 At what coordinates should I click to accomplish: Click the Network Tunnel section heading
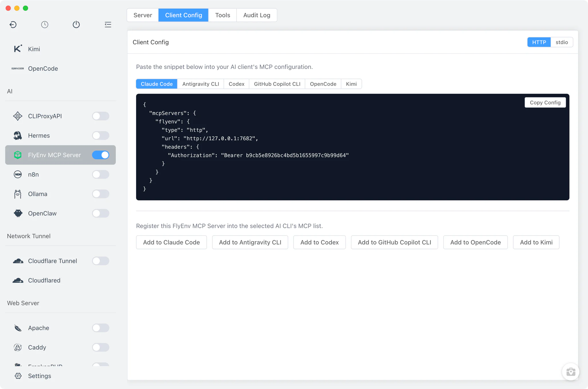pyautogui.click(x=29, y=236)
